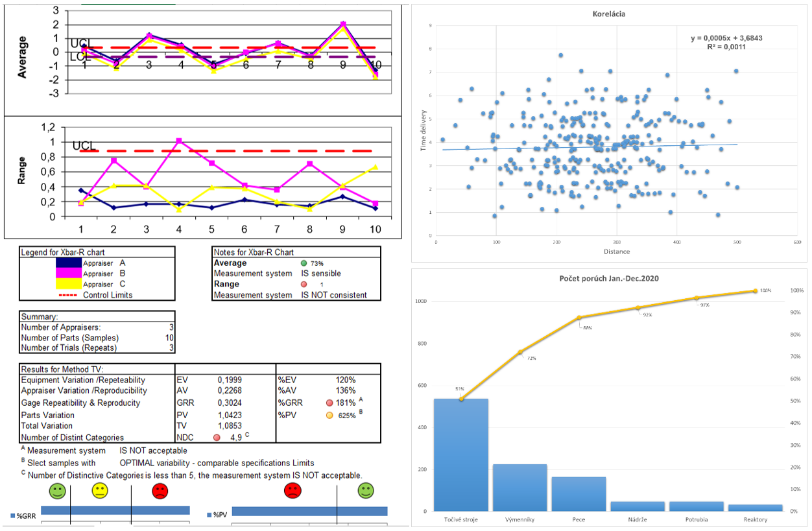This screenshot has width=812, height=531.
Task: Click the red sad face above %GRR bar
Action: [160, 491]
